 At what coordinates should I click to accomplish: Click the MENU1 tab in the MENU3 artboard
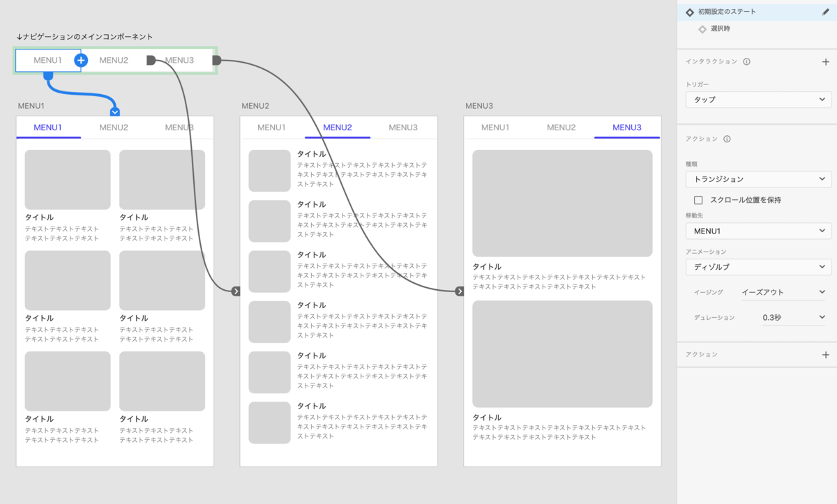[x=495, y=128]
